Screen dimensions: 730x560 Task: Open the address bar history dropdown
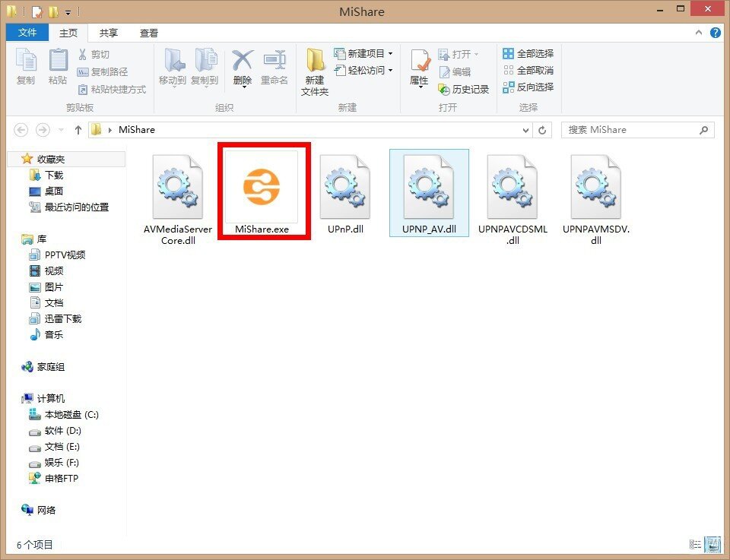(x=525, y=130)
